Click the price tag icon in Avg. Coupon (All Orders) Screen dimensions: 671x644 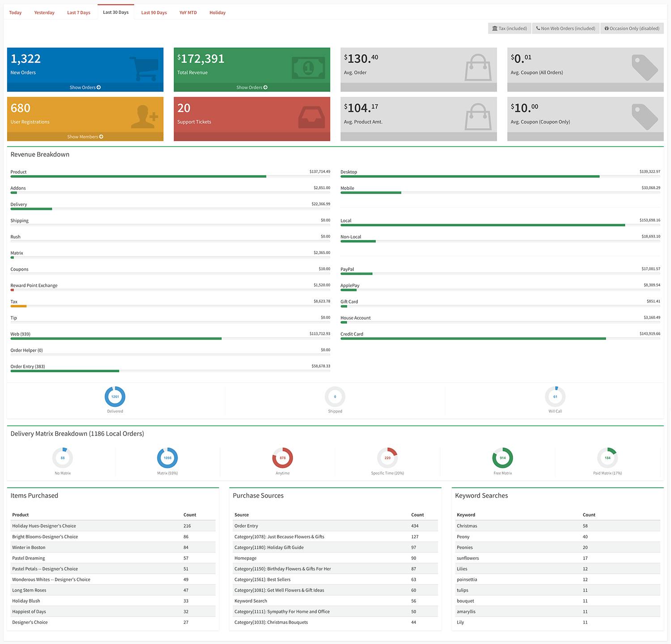[x=645, y=68]
